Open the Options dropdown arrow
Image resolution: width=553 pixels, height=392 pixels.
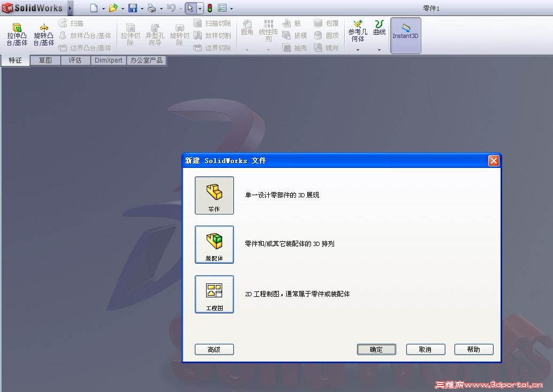click(231, 9)
